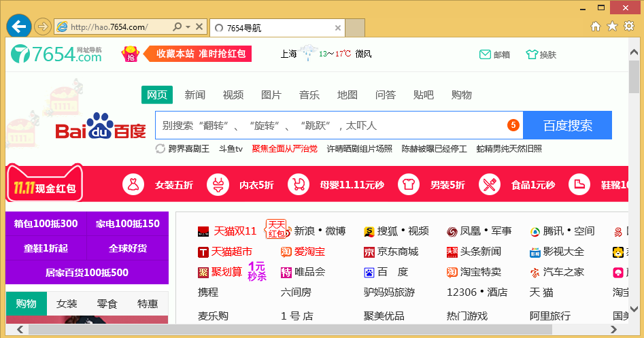This screenshot has width=644, height=338.
Task: Open 箱包100抵300 promo tile
Action: coord(46,224)
